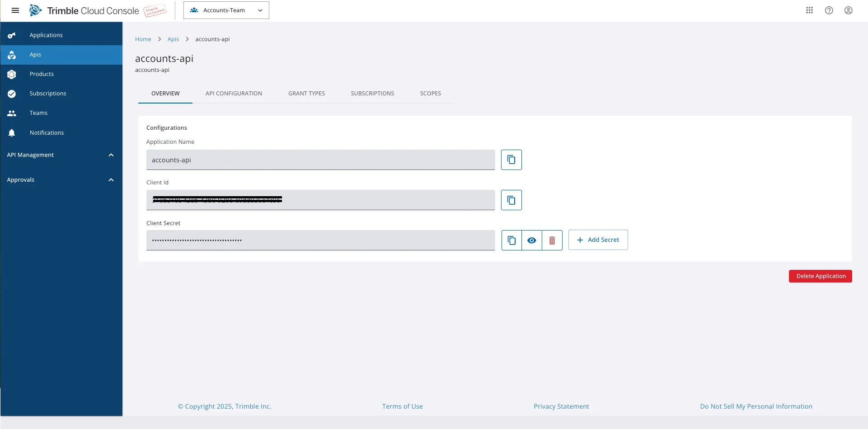This screenshot has height=429, width=868.
Task: Delete the client secret with trash icon
Action: click(552, 240)
